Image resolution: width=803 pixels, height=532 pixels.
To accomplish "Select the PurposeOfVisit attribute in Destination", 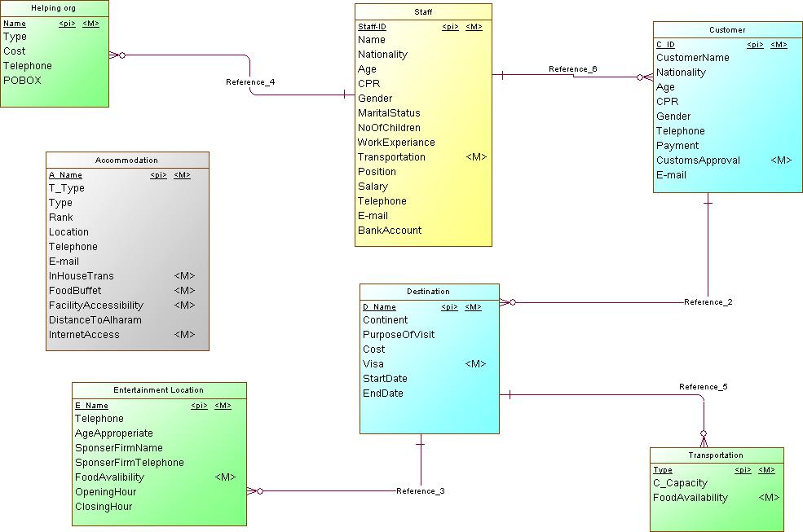I will pos(399,335).
